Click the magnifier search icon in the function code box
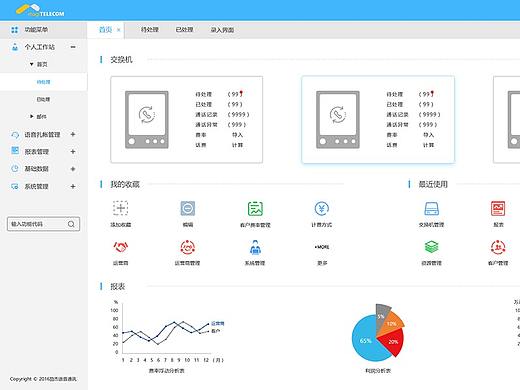Screen dimensions: 520x390 71,224
